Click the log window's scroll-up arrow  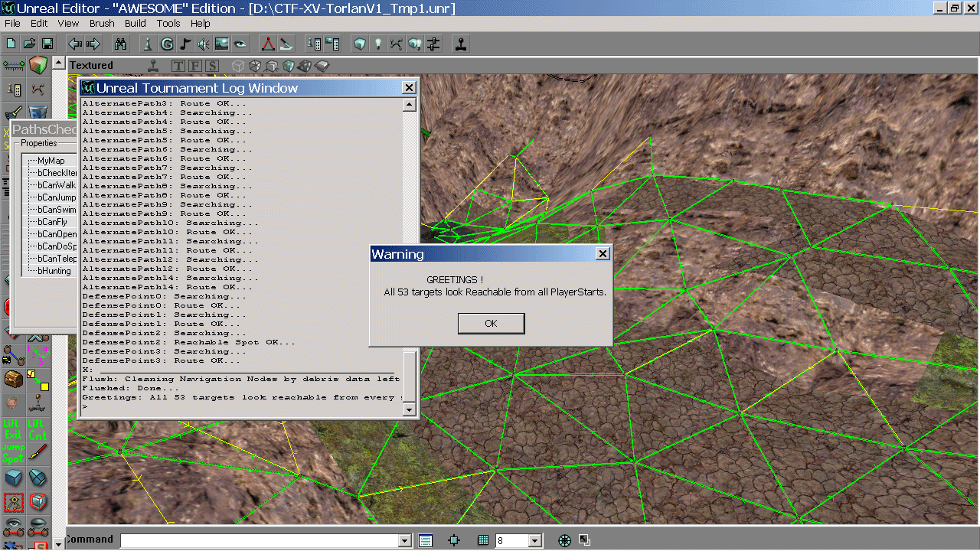tap(410, 106)
